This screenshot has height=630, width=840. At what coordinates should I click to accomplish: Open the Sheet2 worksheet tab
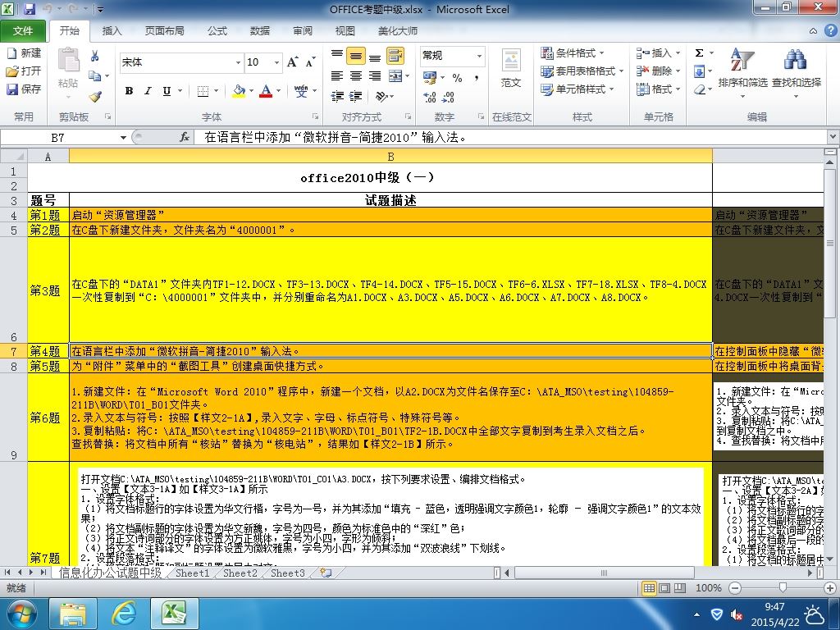pyautogui.click(x=240, y=573)
